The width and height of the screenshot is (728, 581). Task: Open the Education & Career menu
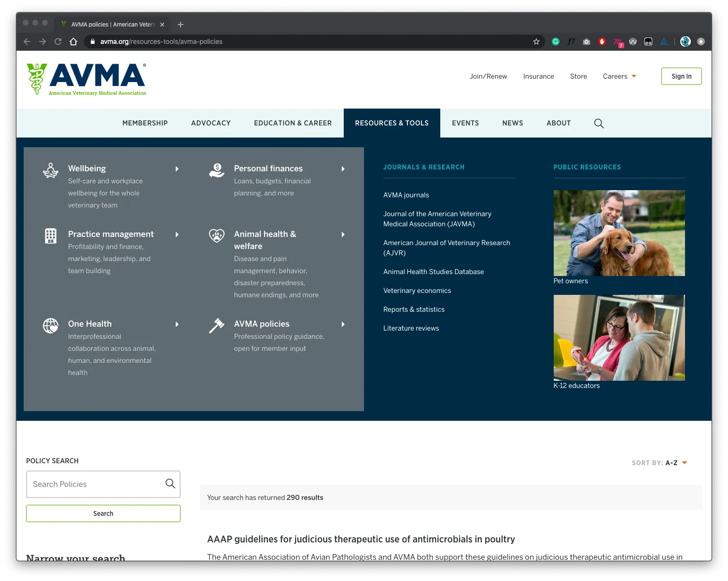pos(293,123)
